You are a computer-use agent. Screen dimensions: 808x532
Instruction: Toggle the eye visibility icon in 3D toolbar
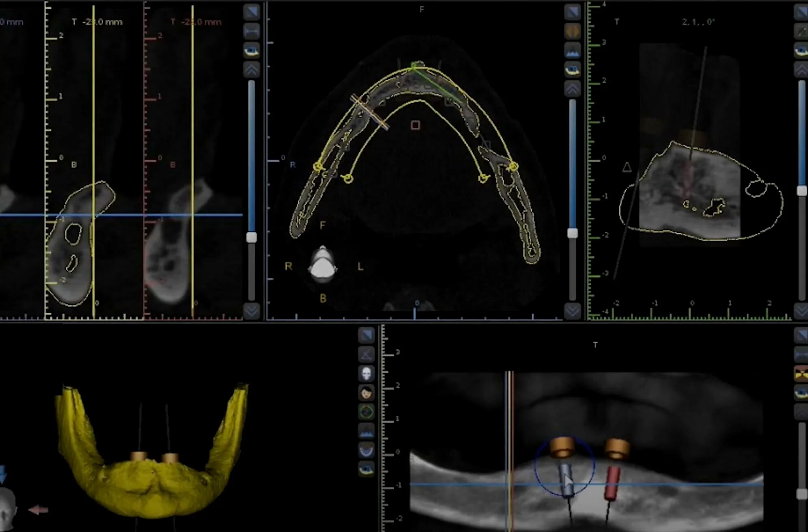click(x=366, y=469)
